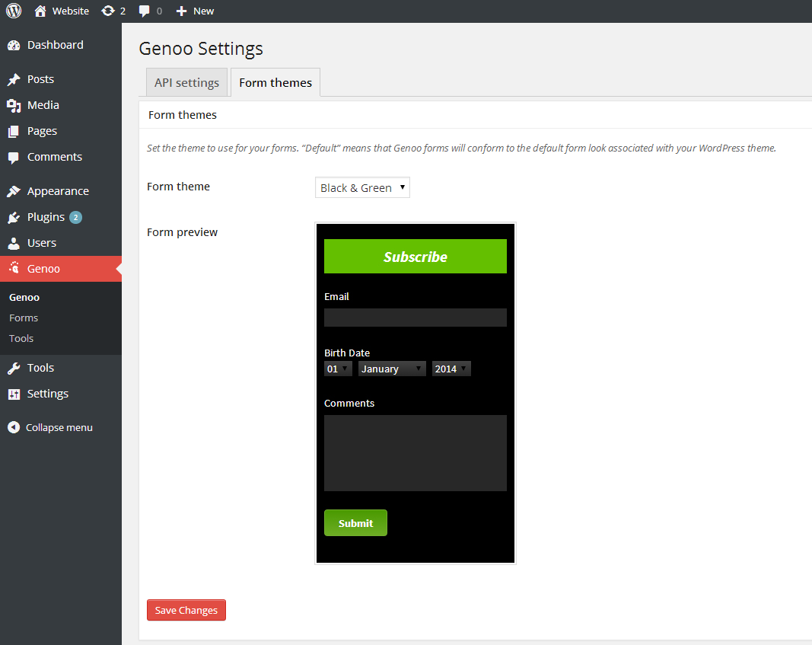Open the 2014 year dropdown

tap(451, 369)
